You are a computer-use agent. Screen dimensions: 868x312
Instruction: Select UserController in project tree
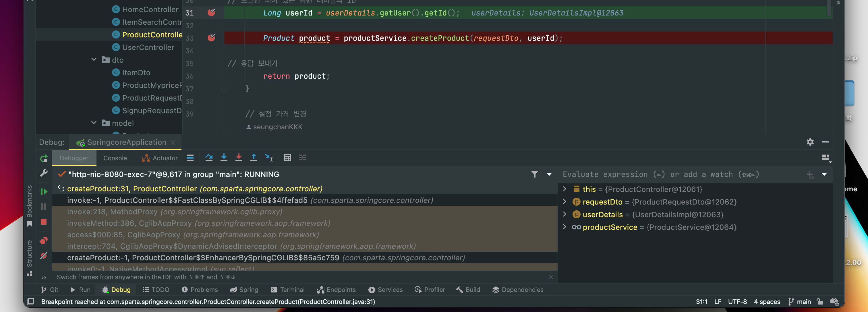[143, 47]
